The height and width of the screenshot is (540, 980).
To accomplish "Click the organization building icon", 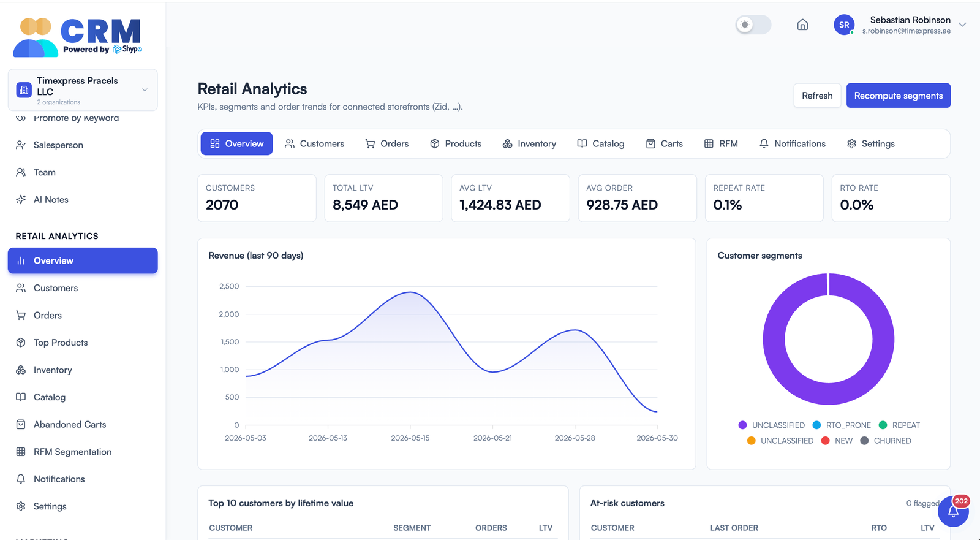I will coord(24,90).
